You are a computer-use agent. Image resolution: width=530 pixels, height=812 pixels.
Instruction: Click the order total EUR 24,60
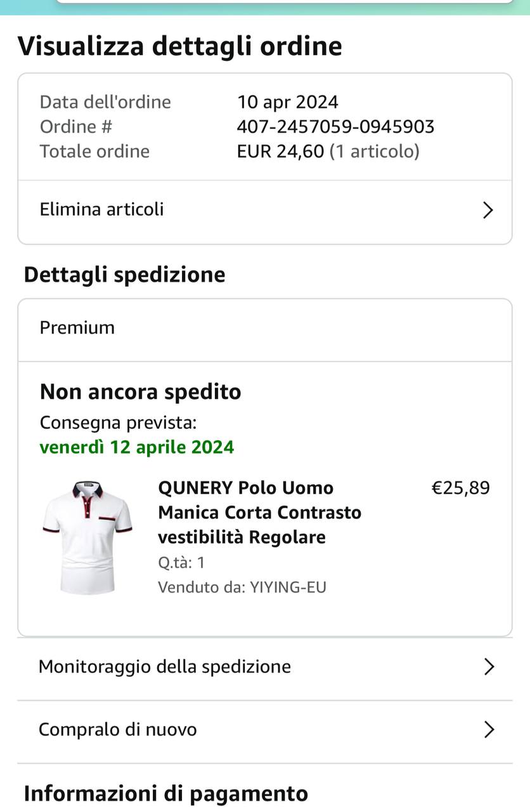coord(280,152)
